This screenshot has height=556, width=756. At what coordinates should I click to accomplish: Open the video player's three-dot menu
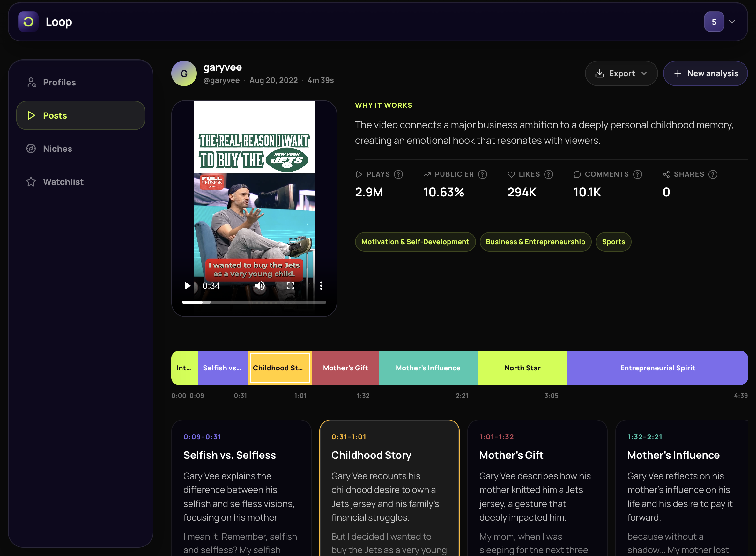pos(321,286)
